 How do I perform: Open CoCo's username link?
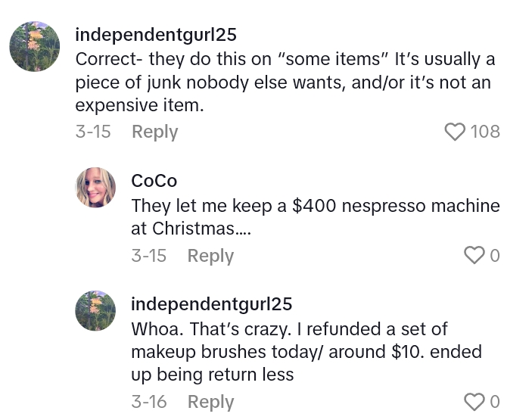[x=154, y=181]
